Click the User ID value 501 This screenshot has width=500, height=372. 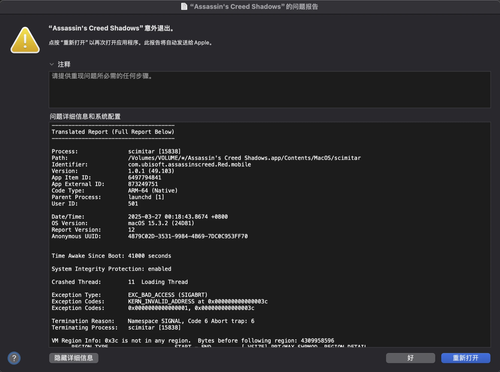[133, 204]
